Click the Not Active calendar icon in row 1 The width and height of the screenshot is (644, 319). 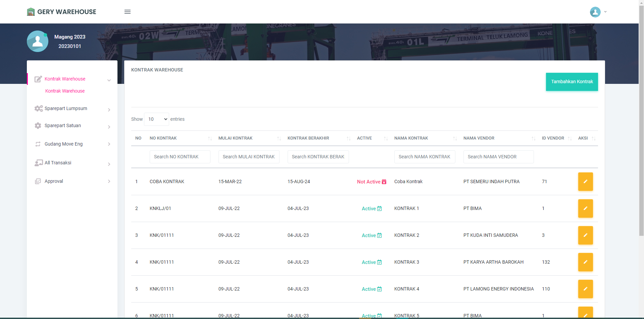tap(384, 182)
